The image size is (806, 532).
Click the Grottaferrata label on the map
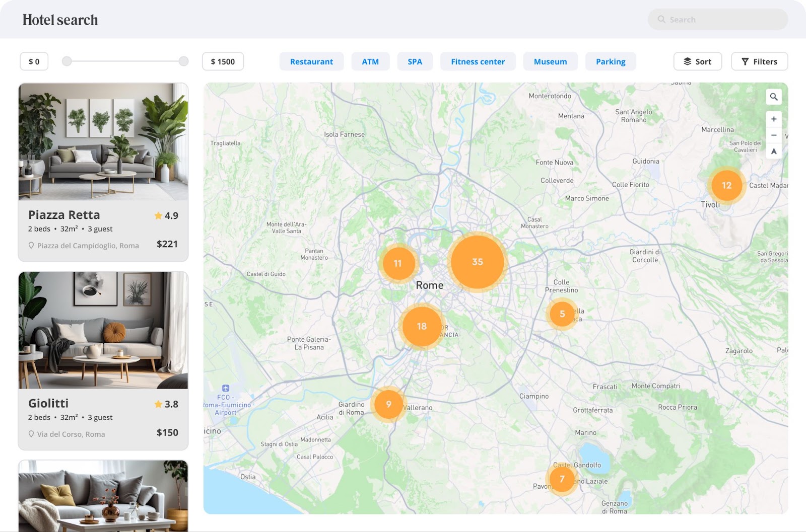[x=593, y=410]
